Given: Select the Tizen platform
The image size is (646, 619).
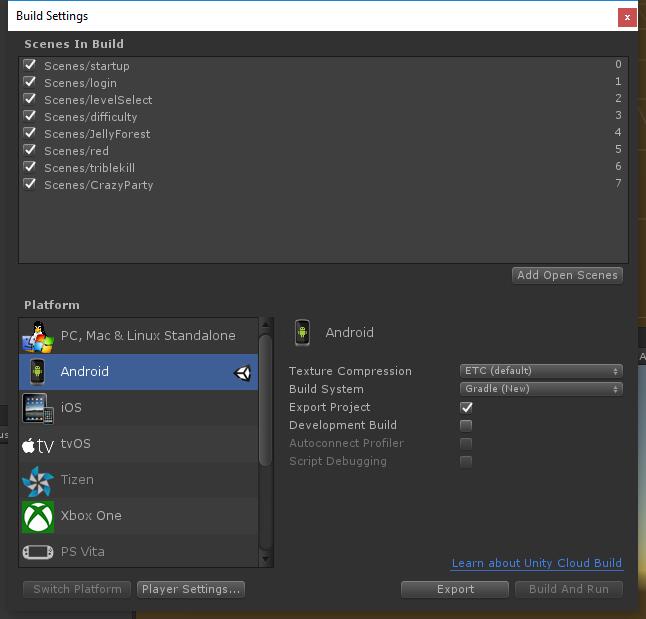Looking at the screenshot, I should [x=138, y=480].
